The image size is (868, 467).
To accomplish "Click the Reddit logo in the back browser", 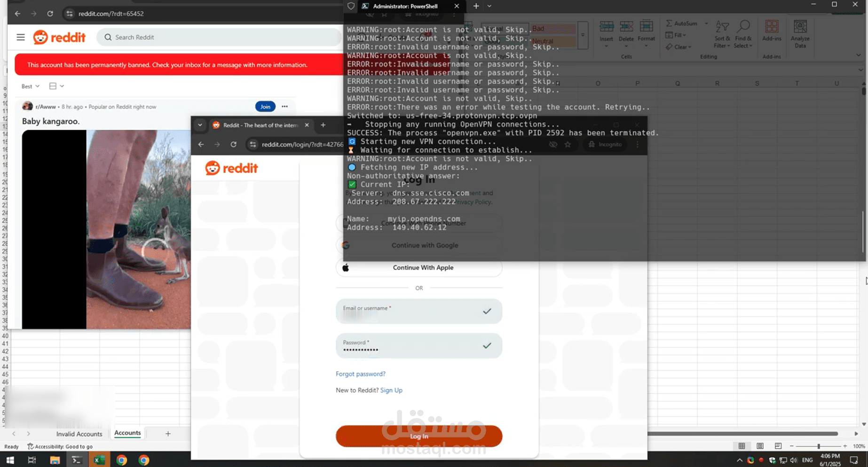I will tap(59, 37).
